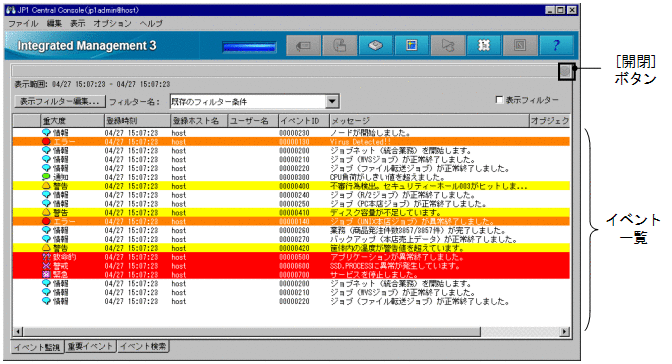Viewport: 672px width, 364px height.
Task: Switch to the イベント検索 tab
Action: pos(143,346)
